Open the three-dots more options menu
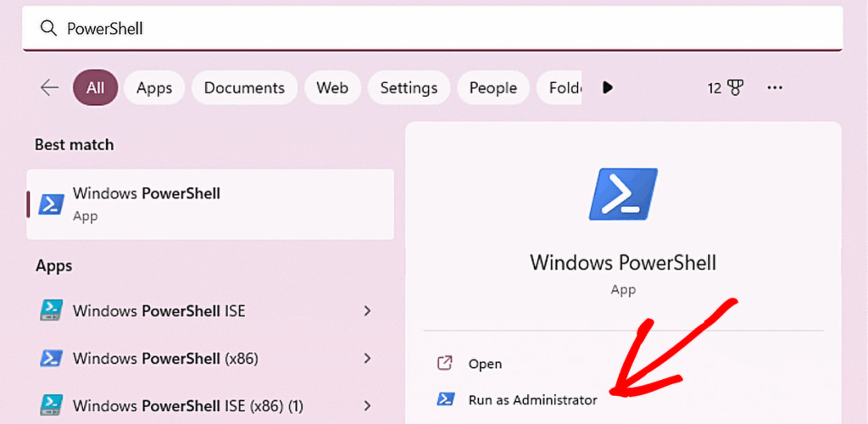The height and width of the screenshot is (424, 868). [775, 87]
